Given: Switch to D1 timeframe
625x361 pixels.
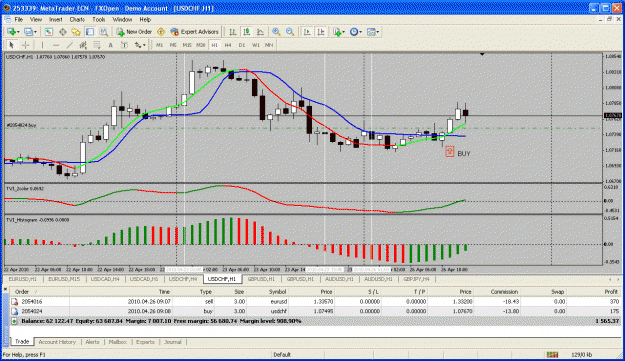Looking at the screenshot, I should 242,45.
